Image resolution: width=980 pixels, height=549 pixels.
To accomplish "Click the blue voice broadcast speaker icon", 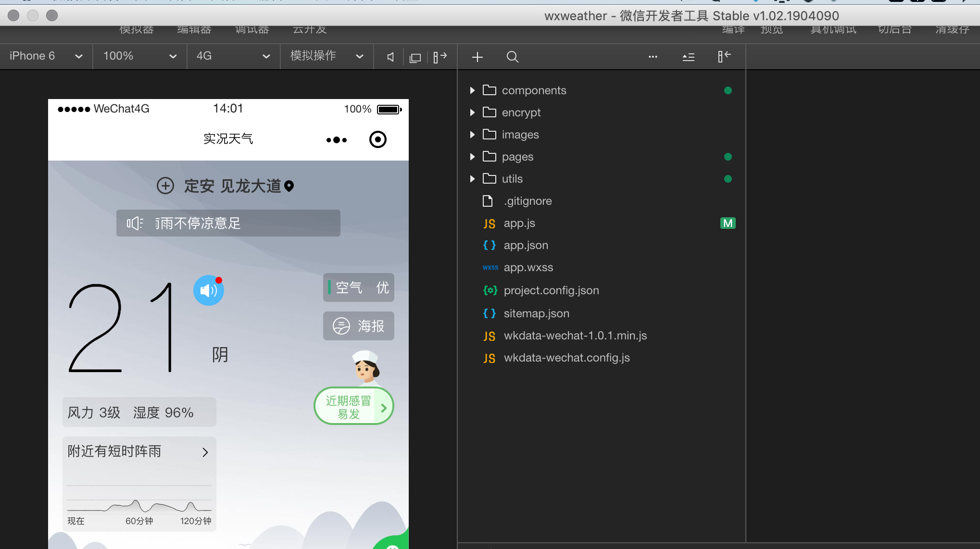I will click(208, 290).
